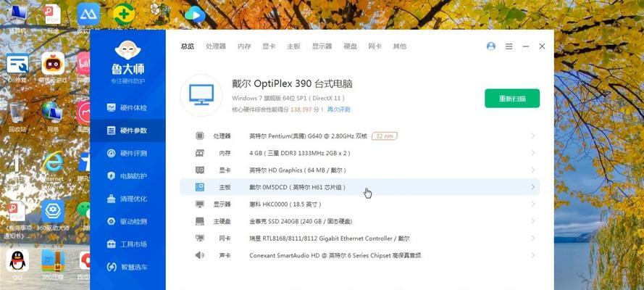Click the Conexant SmartAudio HD text
The width and height of the screenshot is (644, 290).
click(335, 255)
